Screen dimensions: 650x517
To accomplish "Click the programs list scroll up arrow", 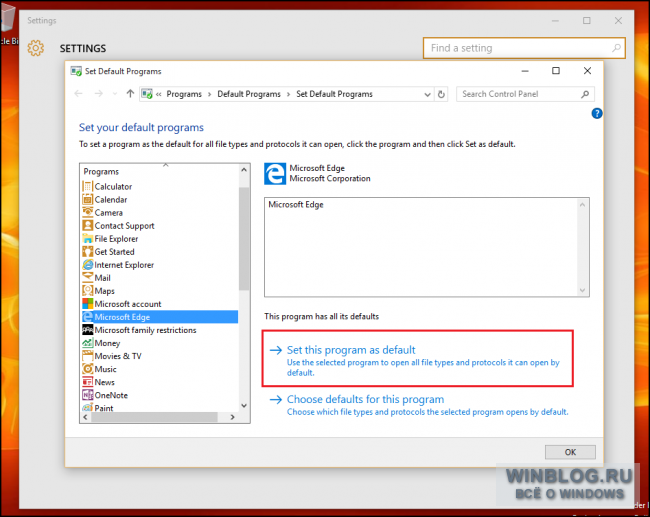I will (244, 170).
